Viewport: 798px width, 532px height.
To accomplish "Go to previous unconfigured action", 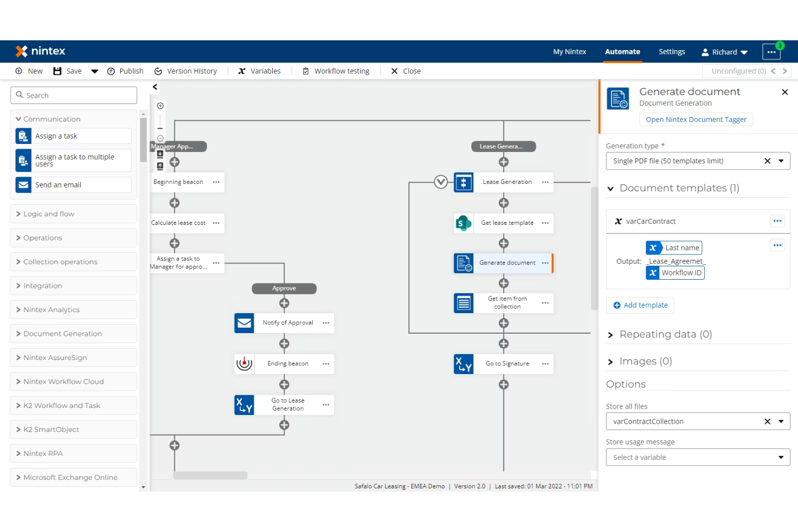I will (x=773, y=71).
